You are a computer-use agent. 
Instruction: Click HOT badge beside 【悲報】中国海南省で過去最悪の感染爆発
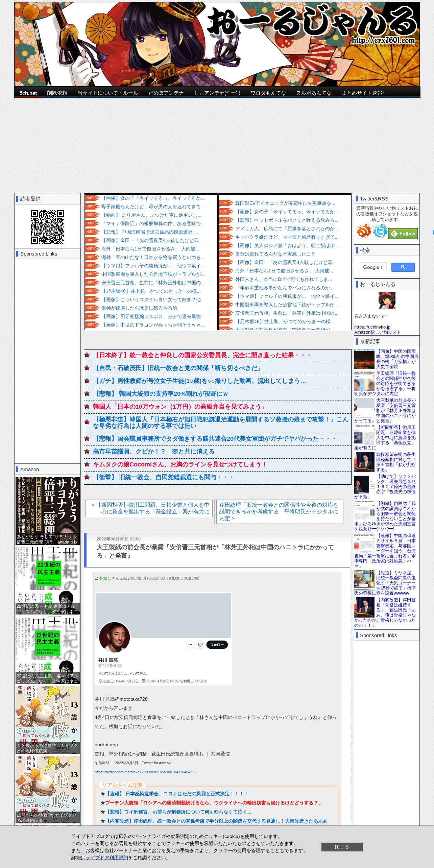tap(93, 232)
